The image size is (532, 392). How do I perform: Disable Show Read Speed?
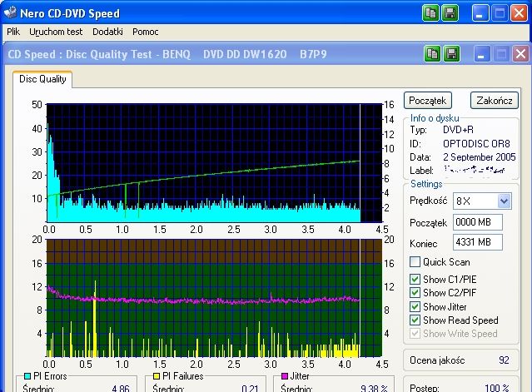point(415,320)
